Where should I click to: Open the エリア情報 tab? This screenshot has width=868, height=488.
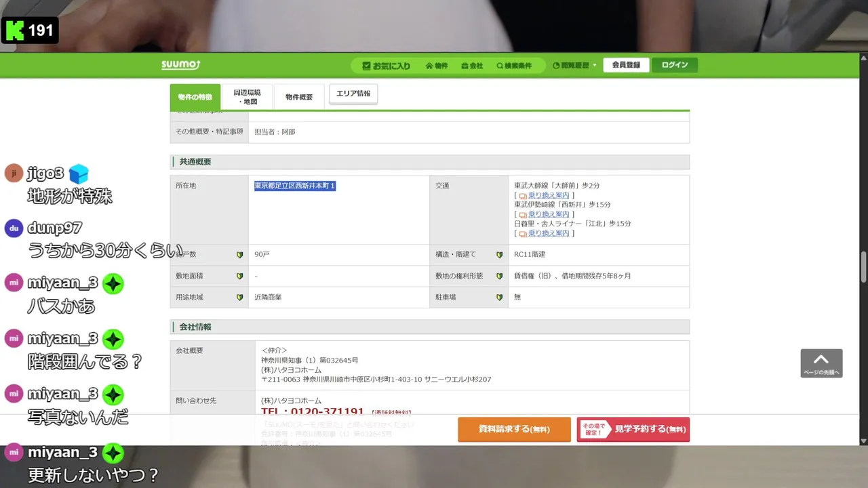pos(353,94)
